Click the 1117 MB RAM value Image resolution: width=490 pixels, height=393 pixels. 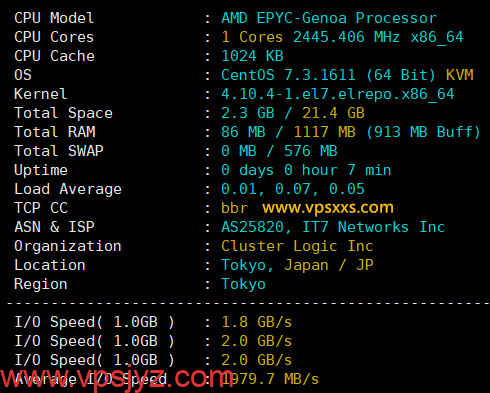tap(324, 132)
